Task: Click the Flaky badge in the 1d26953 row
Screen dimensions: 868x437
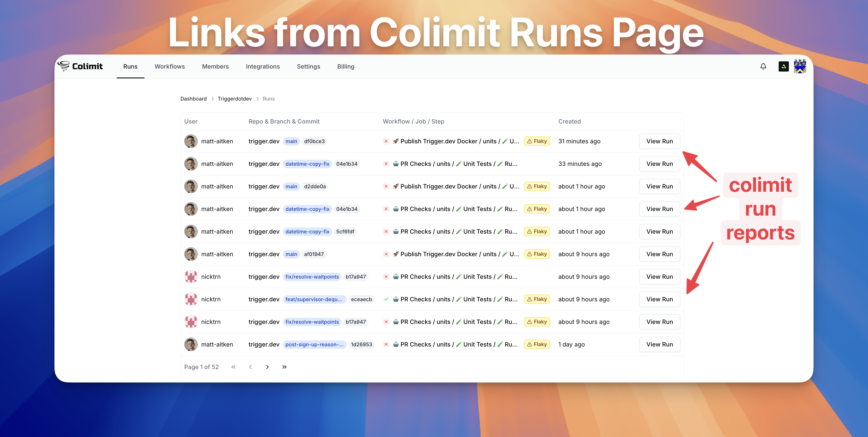Action: click(x=537, y=344)
